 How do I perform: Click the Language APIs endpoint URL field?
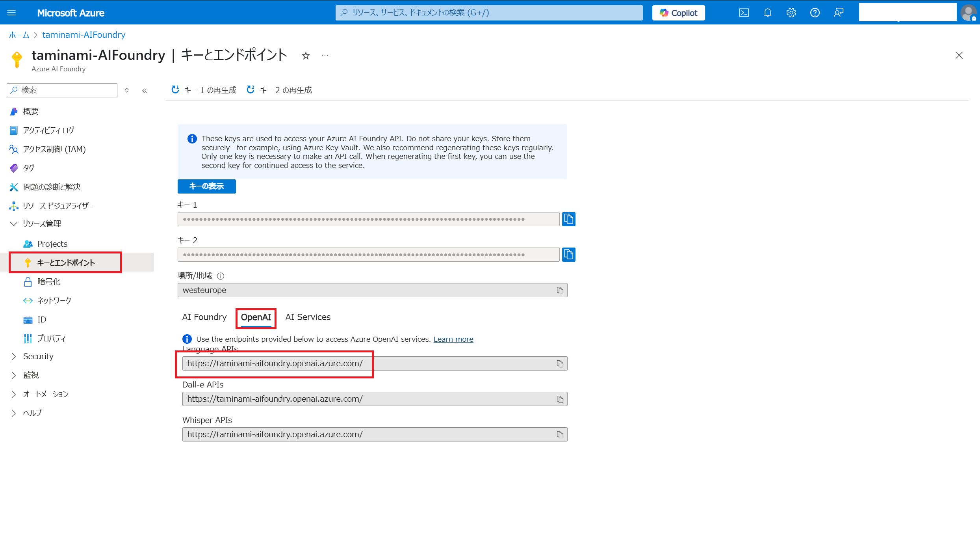pyautogui.click(x=375, y=363)
